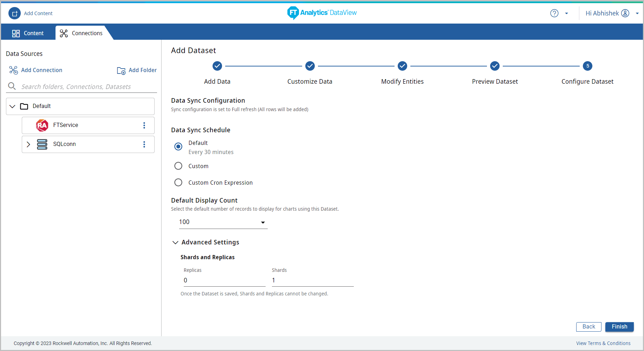Switch to the Content tab
This screenshot has height=351, width=644.
28,33
